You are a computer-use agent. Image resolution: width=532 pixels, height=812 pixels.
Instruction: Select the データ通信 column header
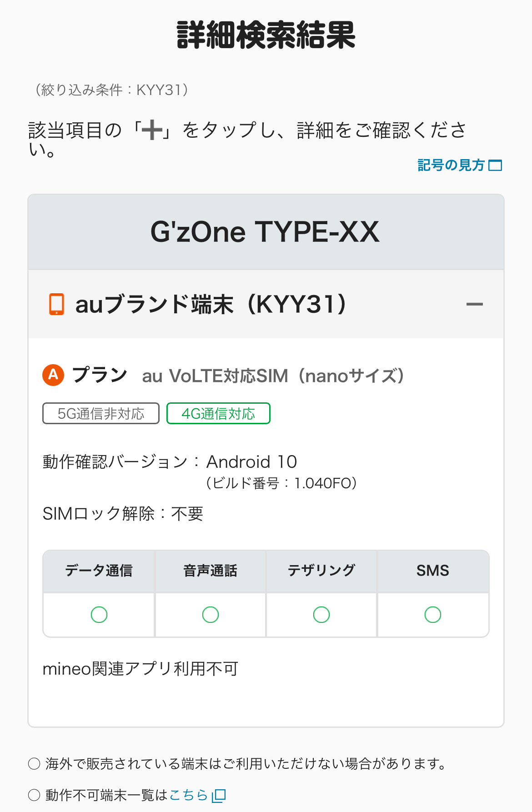99,571
